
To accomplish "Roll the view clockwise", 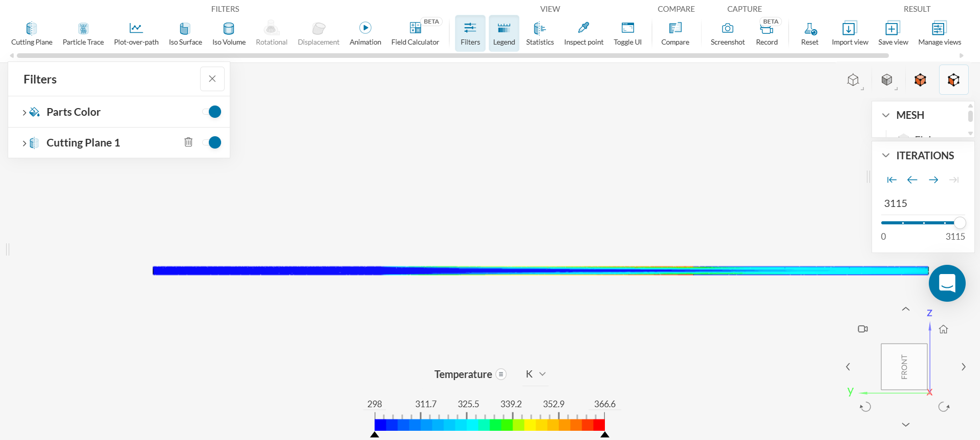I will tap(944, 407).
